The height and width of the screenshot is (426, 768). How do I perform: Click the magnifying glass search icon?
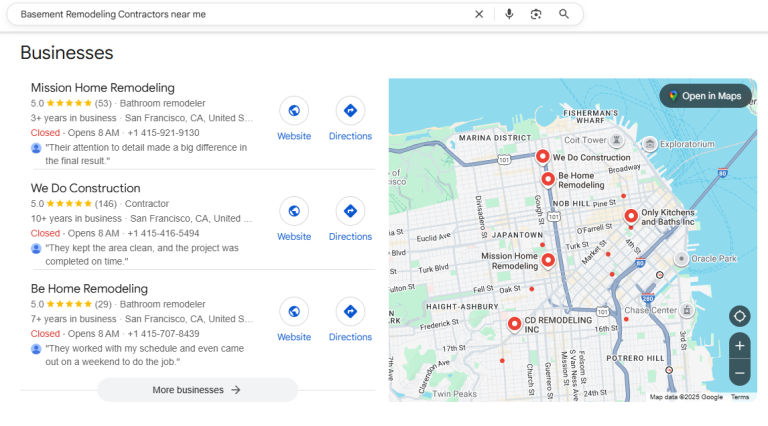tap(564, 14)
